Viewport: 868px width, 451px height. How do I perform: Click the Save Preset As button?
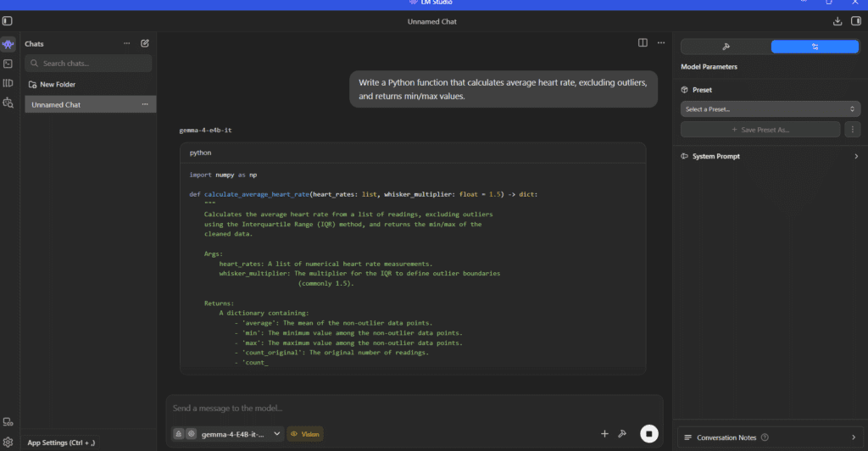tap(760, 130)
